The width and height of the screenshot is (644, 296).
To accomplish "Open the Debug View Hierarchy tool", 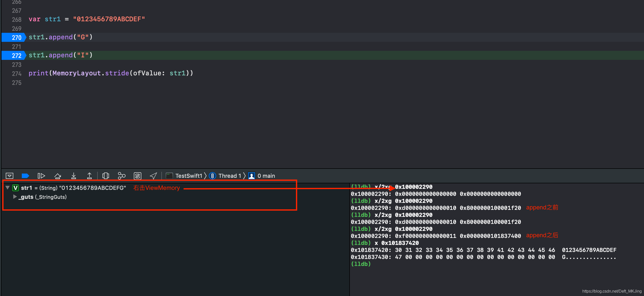I will (106, 176).
